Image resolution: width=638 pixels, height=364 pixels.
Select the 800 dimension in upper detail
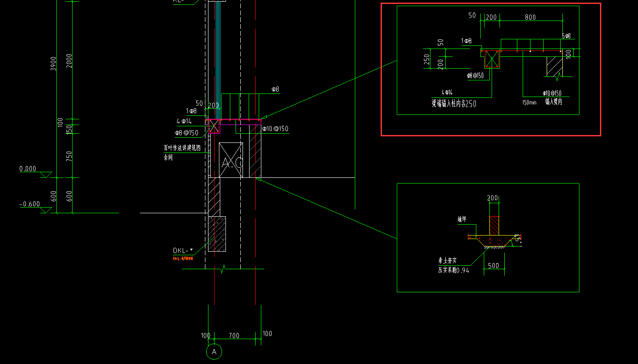point(531,17)
